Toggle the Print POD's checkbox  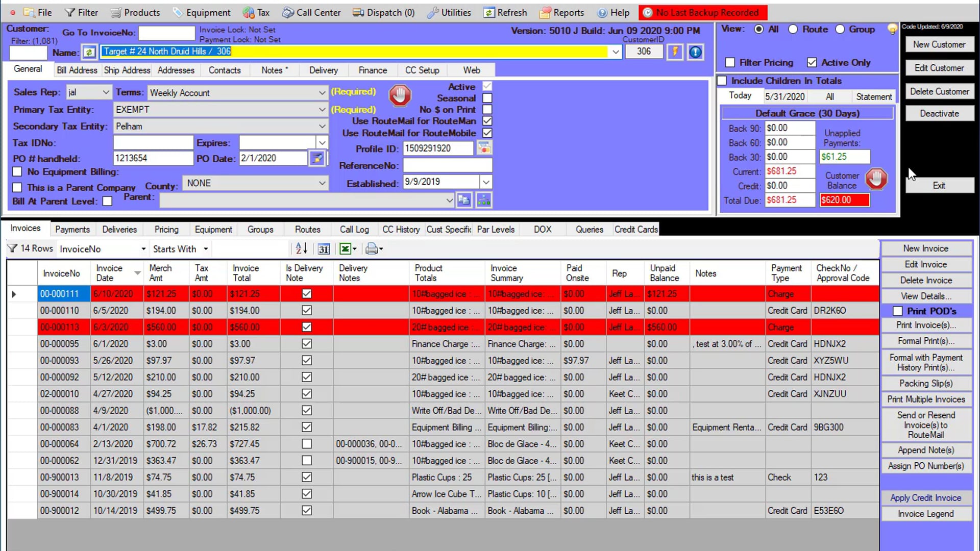click(x=897, y=311)
